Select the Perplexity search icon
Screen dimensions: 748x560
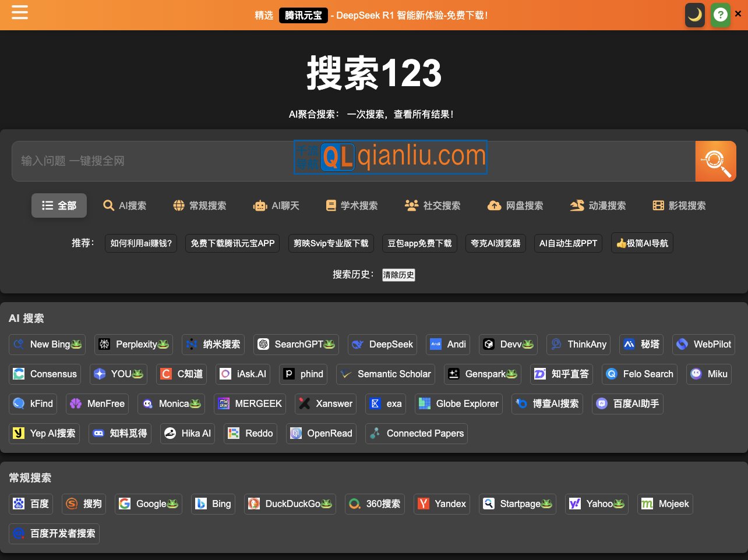coord(133,344)
